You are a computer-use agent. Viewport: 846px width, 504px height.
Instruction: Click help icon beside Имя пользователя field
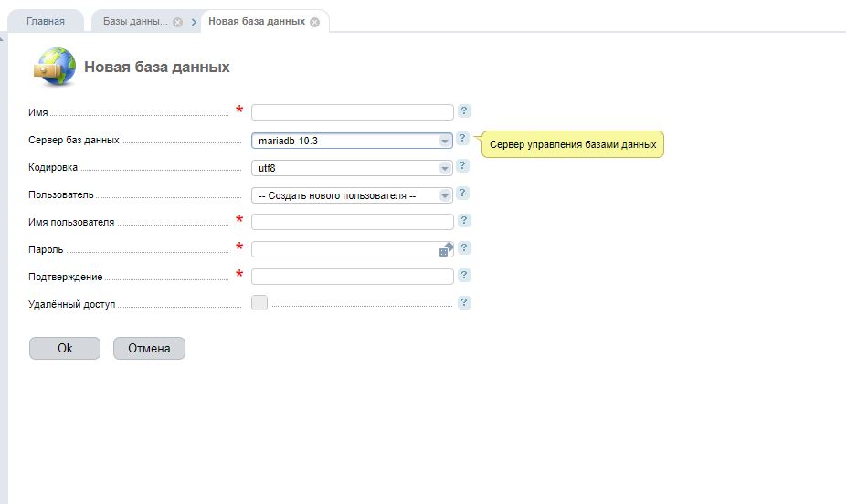pos(464,221)
